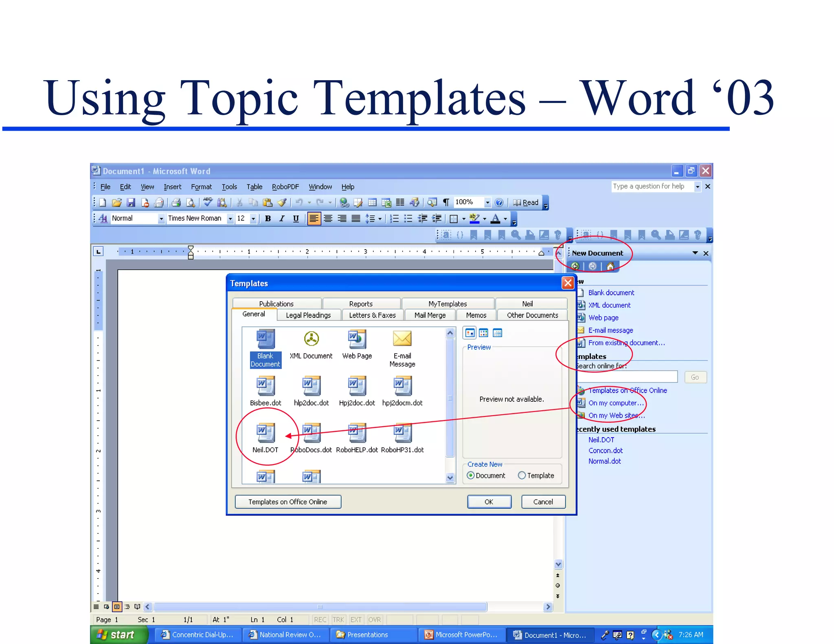Switch to the Letters & Faxes tab

pos(372,315)
